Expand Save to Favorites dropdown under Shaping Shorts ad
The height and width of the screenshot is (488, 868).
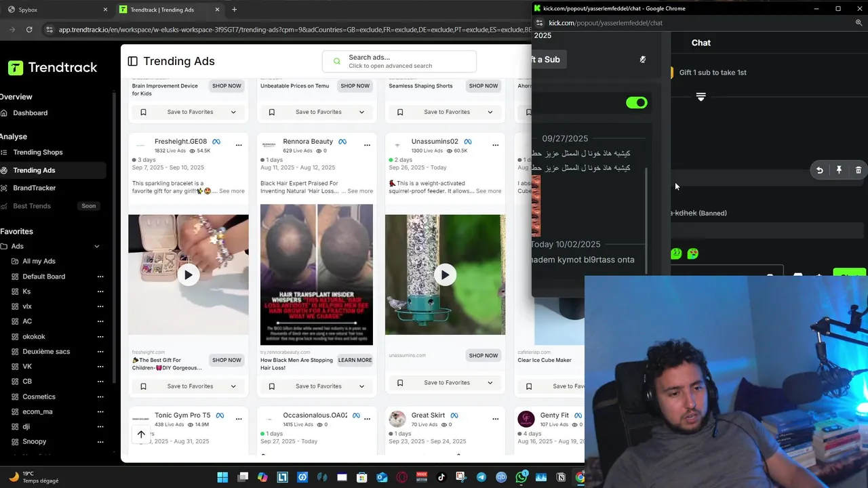(x=490, y=112)
